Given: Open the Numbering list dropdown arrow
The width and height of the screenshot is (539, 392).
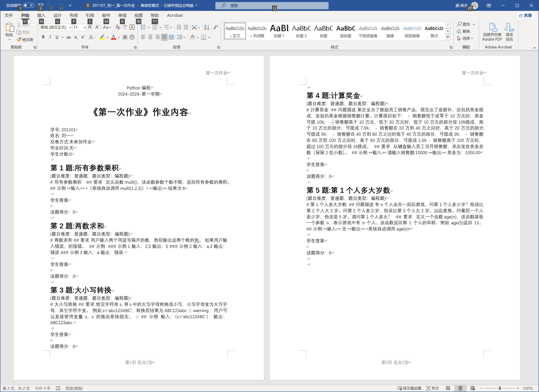Looking at the screenshot, I should coord(160,27).
